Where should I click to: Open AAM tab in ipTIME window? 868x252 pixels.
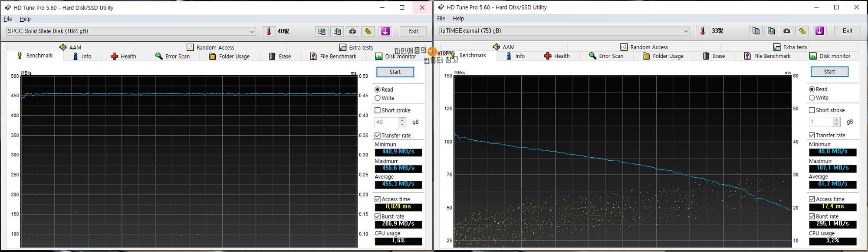503,47
